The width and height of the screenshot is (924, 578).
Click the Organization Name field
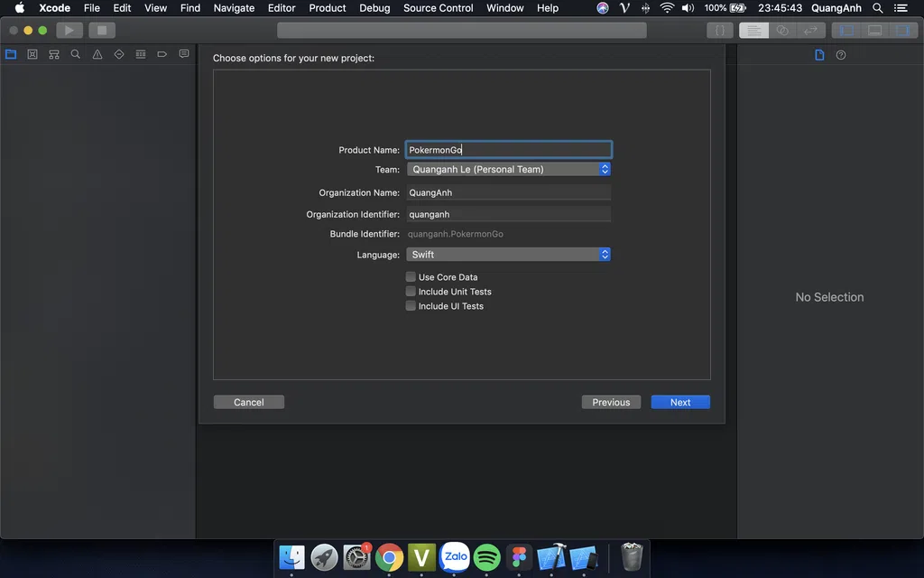pos(509,192)
